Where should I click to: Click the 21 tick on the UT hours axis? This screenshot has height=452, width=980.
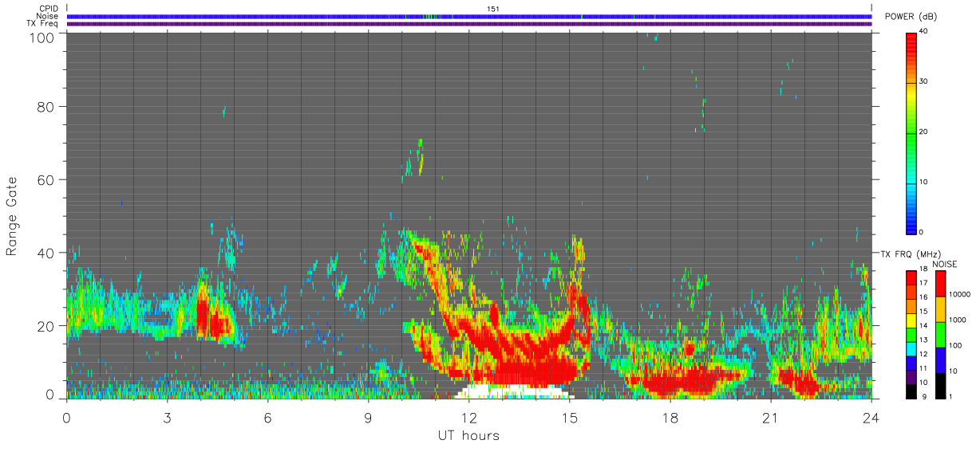(771, 418)
